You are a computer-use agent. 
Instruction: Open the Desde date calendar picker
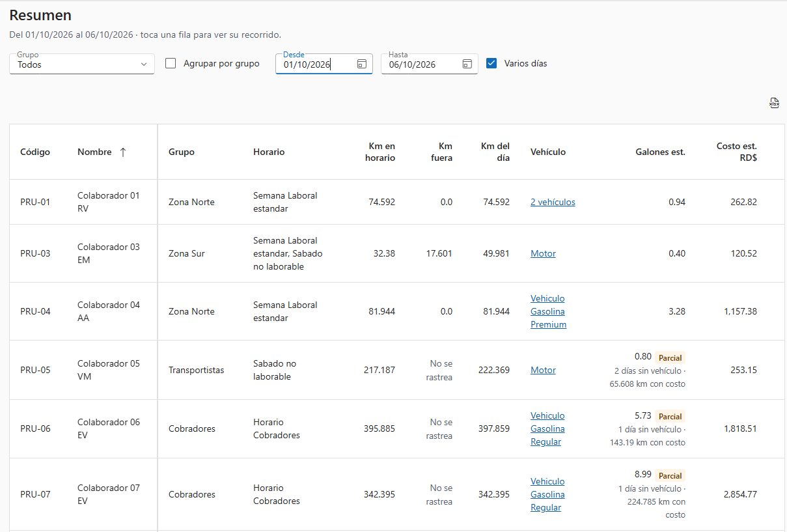coord(362,64)
